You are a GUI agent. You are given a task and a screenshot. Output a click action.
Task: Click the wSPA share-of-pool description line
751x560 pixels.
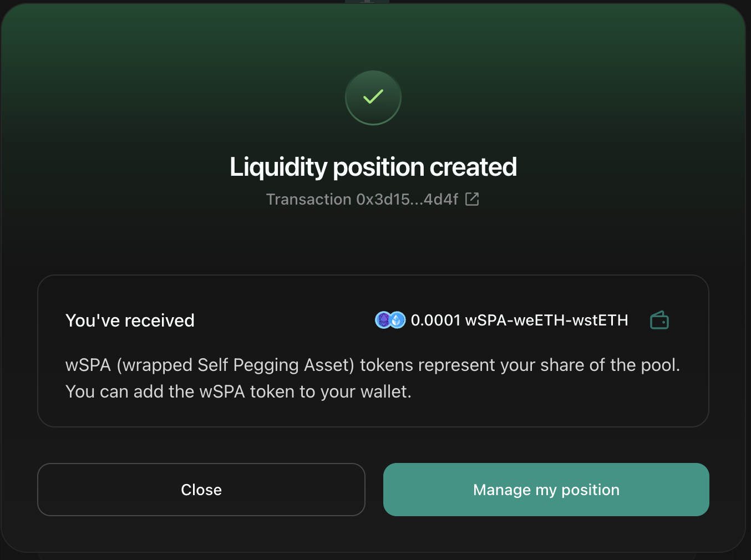point(372,365)
